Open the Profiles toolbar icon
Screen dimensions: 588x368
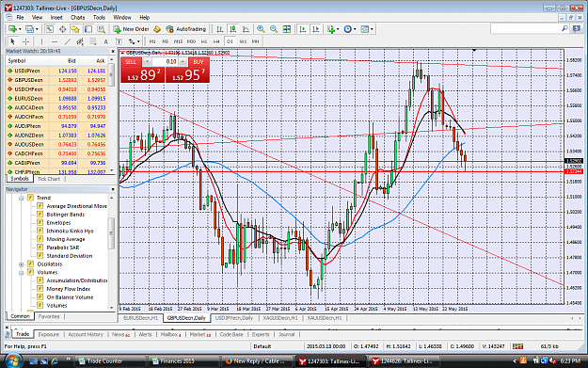[x=29, y=29]
